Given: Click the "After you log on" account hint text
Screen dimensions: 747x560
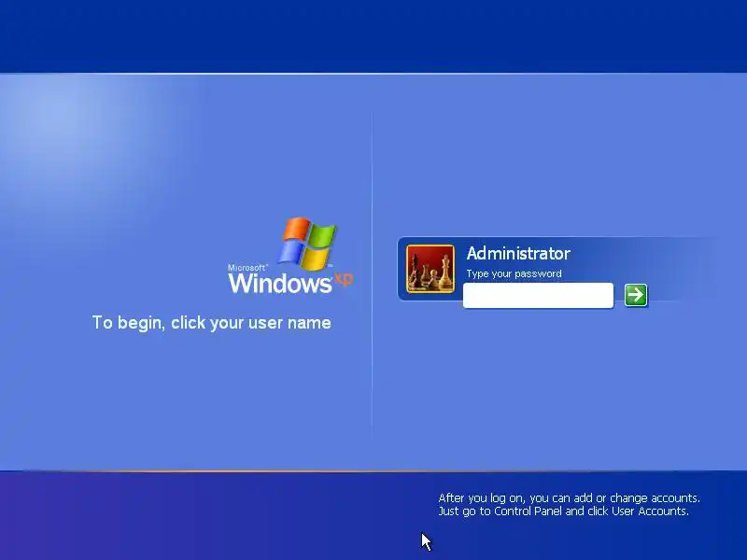Looking at the screenshot, I should click(569, 505).
